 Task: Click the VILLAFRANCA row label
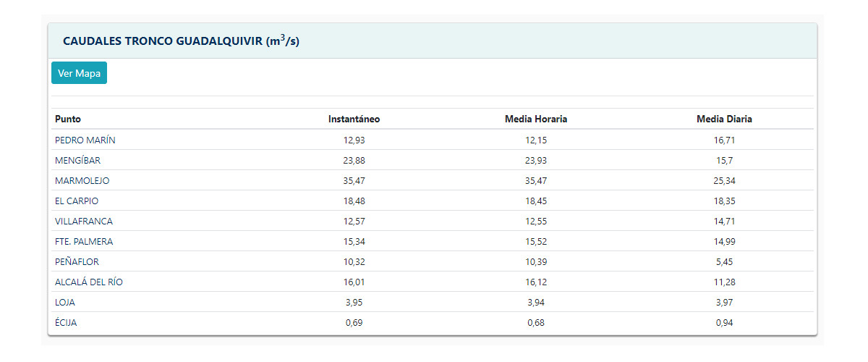coord(84,221)
